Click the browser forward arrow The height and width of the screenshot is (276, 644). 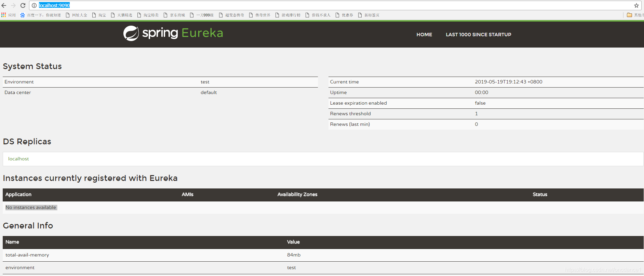pos(13,5)
